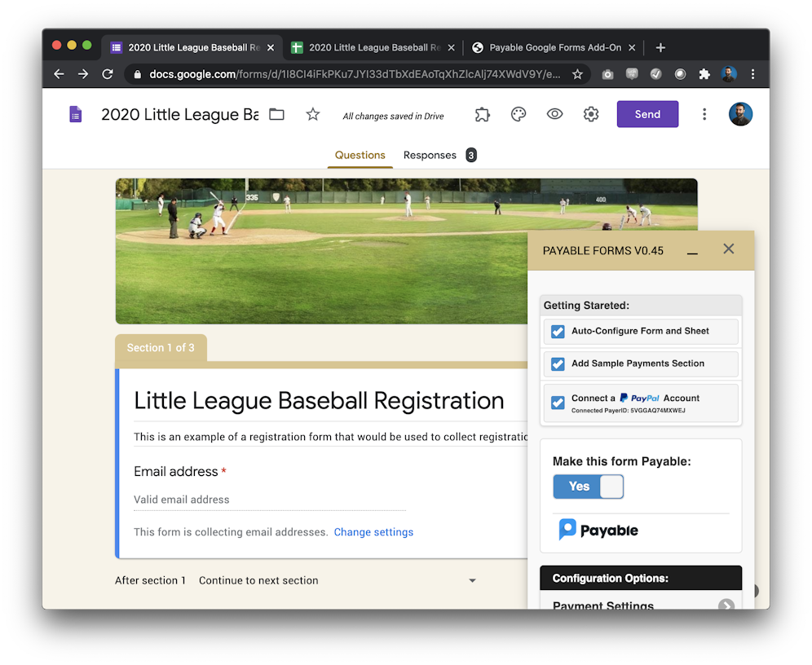Viewport: 812px width, 665px height.
Task: Open form settings gear icon
Action: 591,115
